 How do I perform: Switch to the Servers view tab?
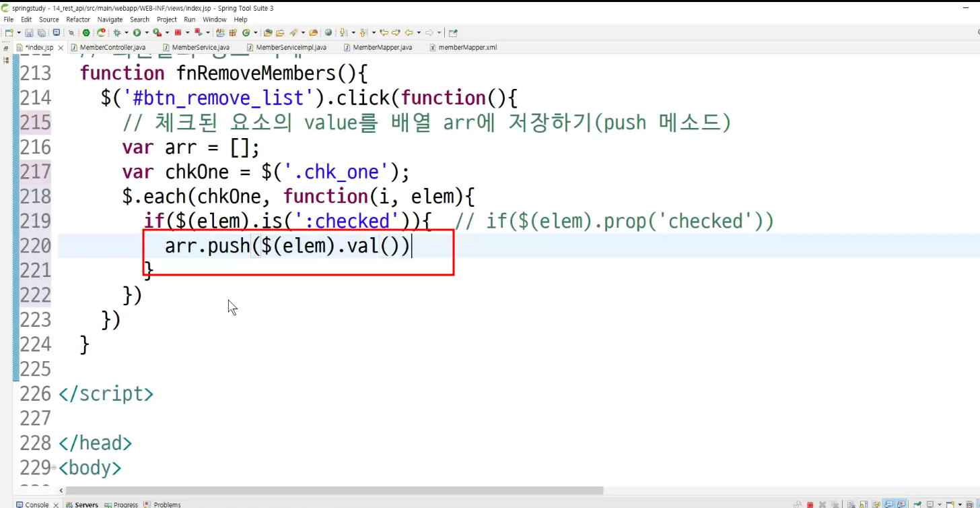click(x=82, y=505)
